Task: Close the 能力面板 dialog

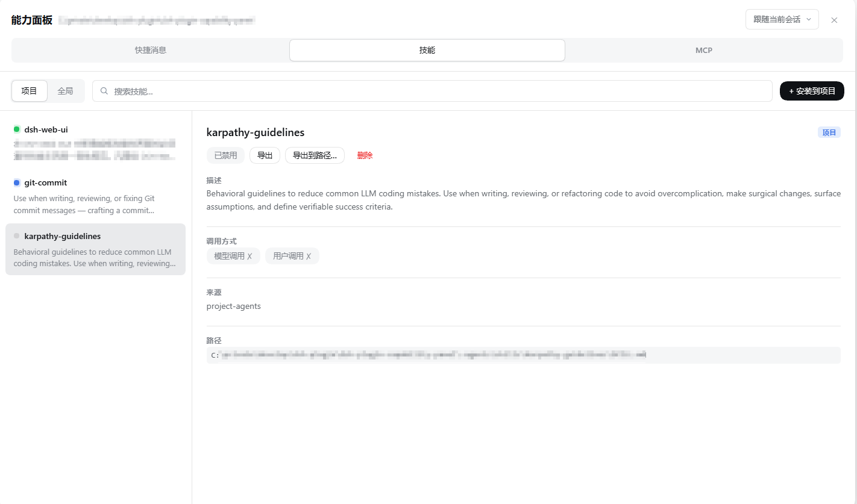Action: click(x=834, y=20)
